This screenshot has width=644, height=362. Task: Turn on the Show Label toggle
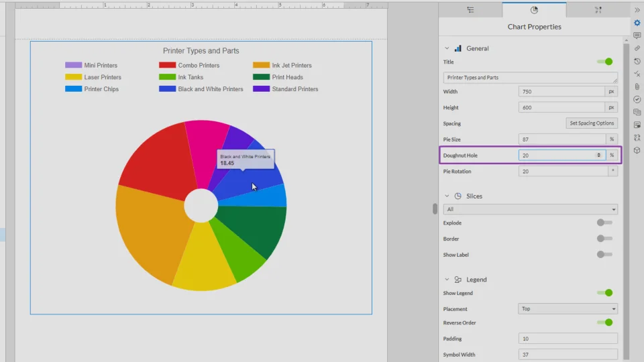[604, 255]
